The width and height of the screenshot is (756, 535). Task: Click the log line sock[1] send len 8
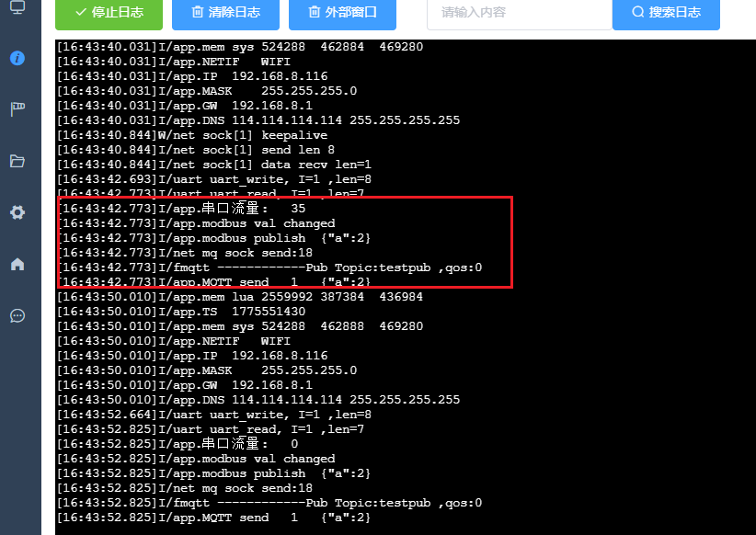[x=196, y=150]
